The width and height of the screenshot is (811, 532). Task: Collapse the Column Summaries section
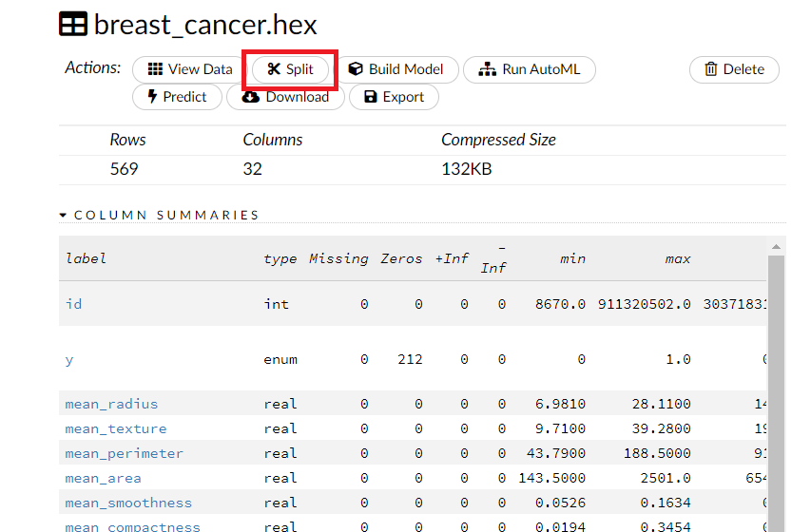tap(64, 216)
